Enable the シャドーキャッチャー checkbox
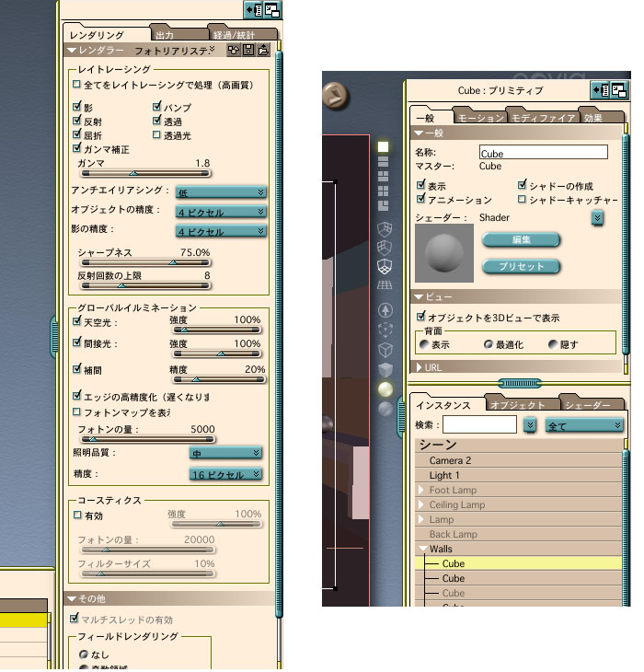This screenshot has width=644, height=672. [523, 199]
